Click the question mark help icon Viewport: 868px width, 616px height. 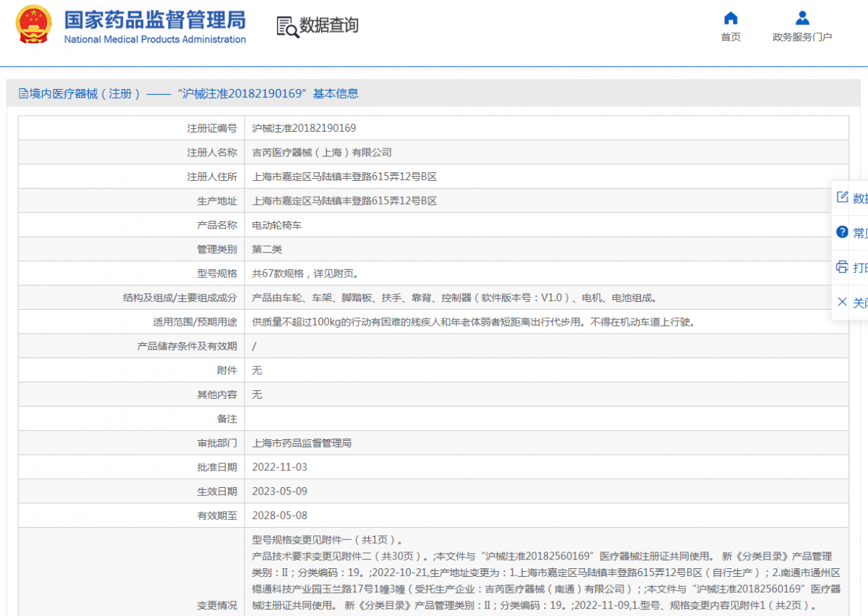[x=842, y=232]
